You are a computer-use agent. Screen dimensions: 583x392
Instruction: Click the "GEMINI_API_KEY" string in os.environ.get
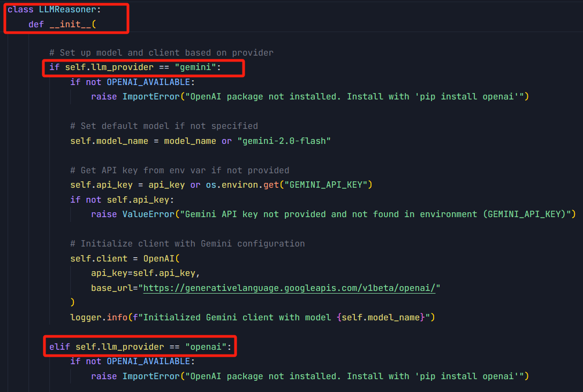325,185
